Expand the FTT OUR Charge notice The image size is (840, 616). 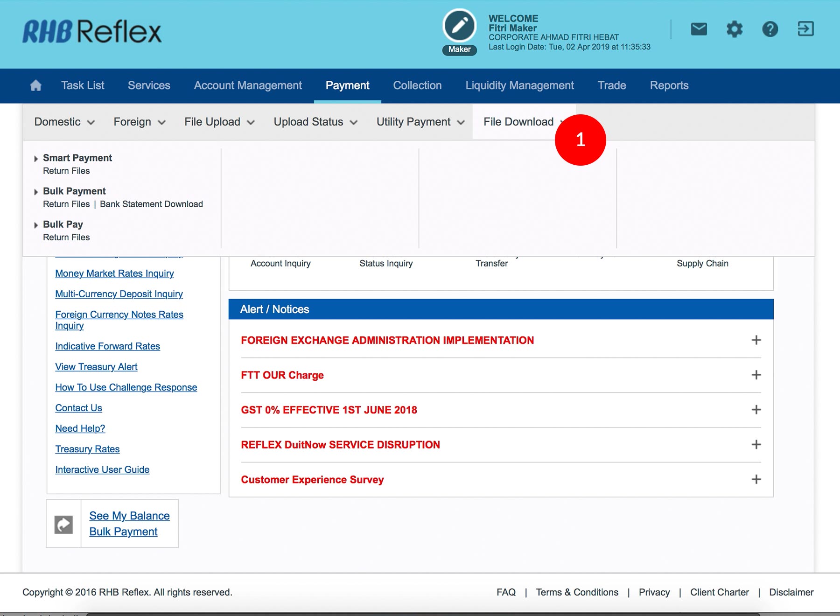pyautogui.click(x=756, y=375)
